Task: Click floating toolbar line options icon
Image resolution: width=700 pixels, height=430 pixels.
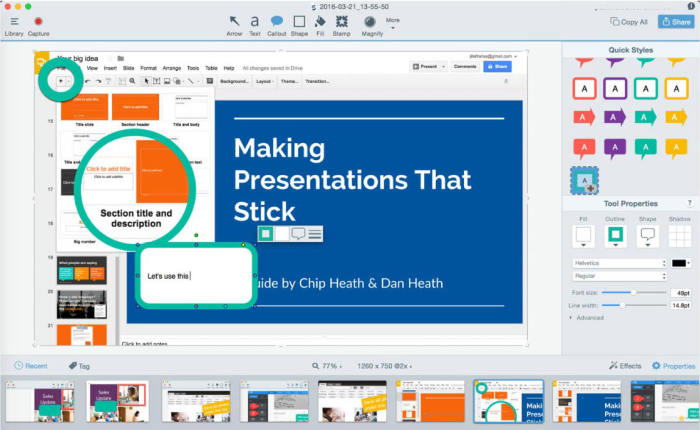Action: point(315,234)
